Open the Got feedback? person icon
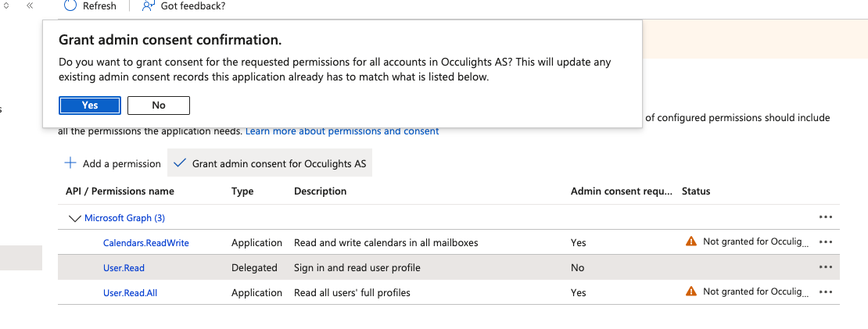868x329 pixels. [x=149, y=5]
